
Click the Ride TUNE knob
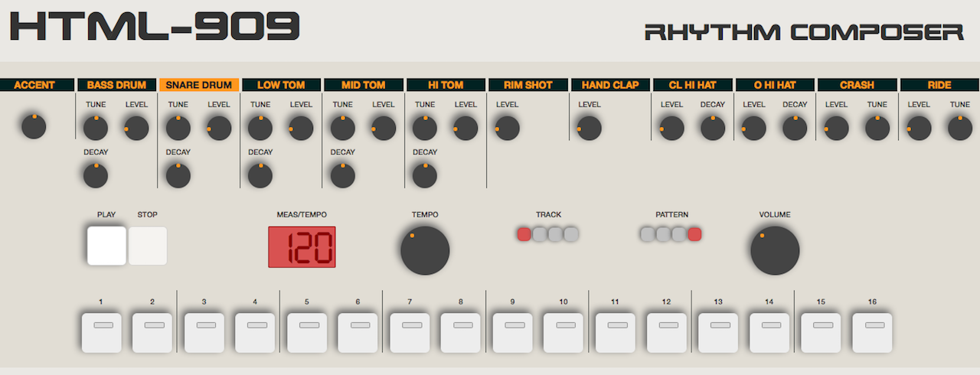coord(960,128)
